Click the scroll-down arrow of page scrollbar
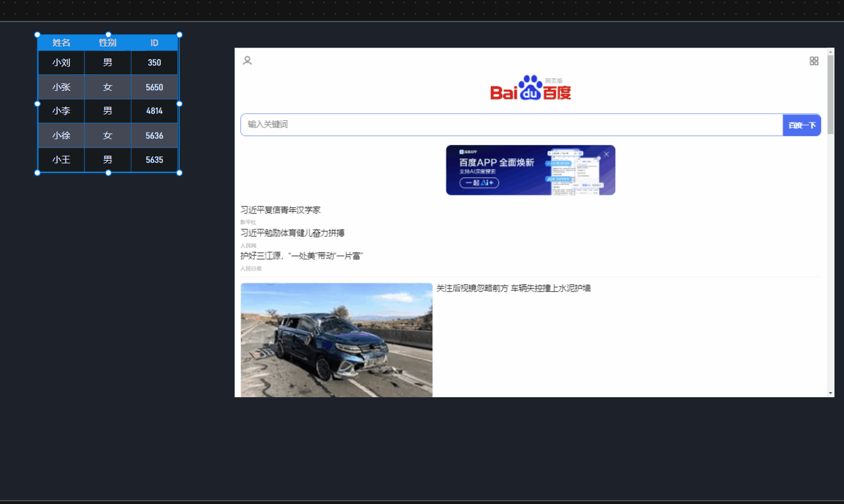 click(x=830, y=393)
